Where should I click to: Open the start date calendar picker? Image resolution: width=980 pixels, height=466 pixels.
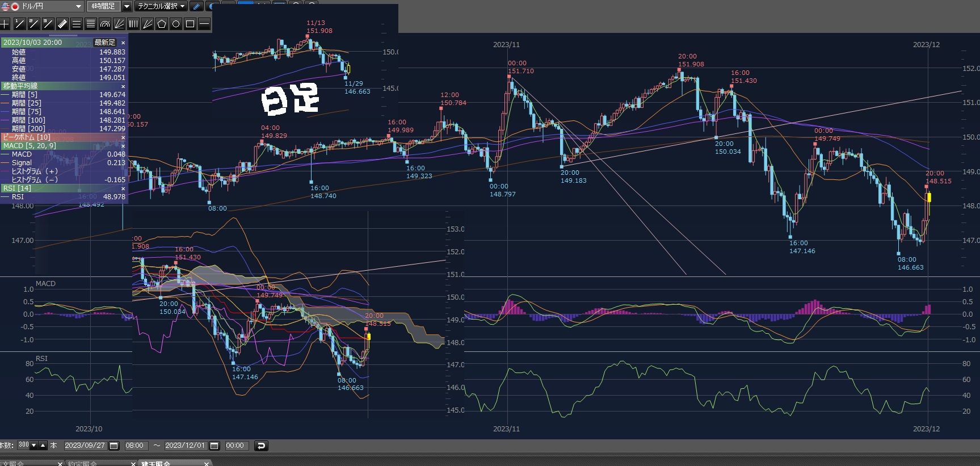[113, 446]
